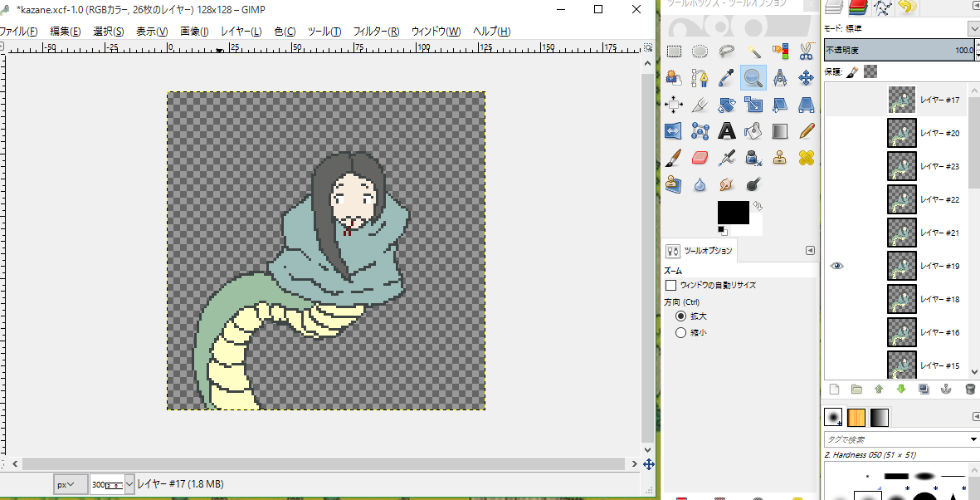980x500 pixels.
Task: Switch to the Channels tab
Action: click(858, 8)
